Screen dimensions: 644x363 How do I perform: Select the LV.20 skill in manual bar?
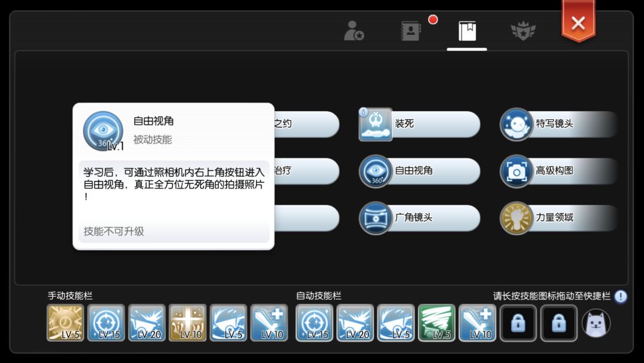[147, 323]
